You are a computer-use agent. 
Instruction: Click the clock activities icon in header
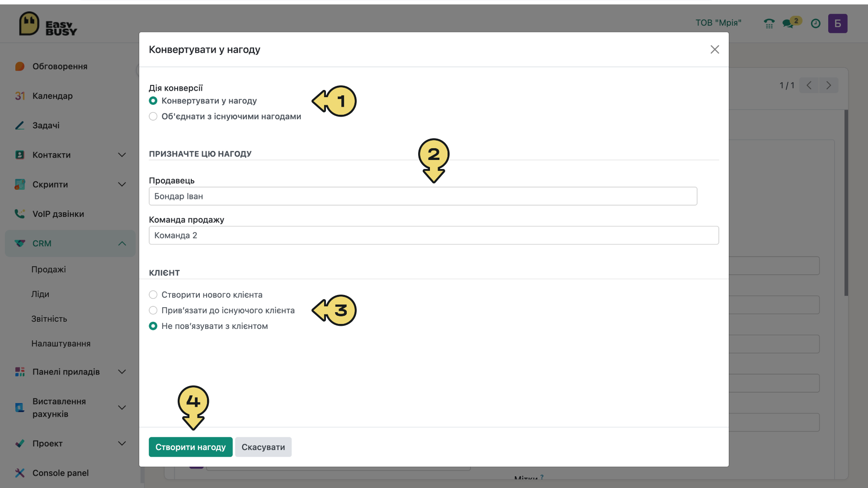(816, 23)
